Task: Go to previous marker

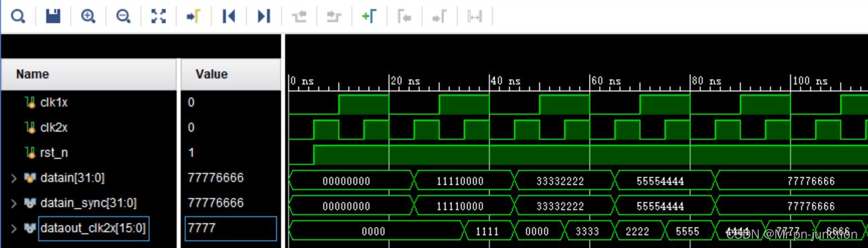Action: [404, 16]
